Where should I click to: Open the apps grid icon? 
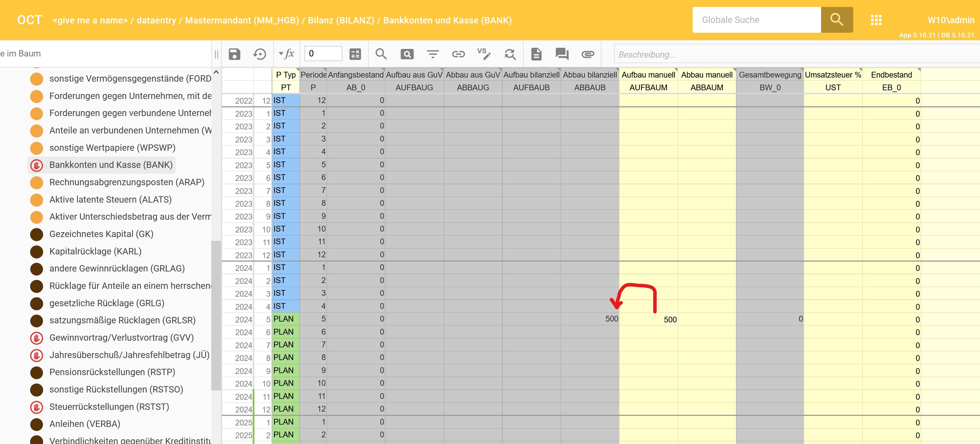click(x=876, y=20)
